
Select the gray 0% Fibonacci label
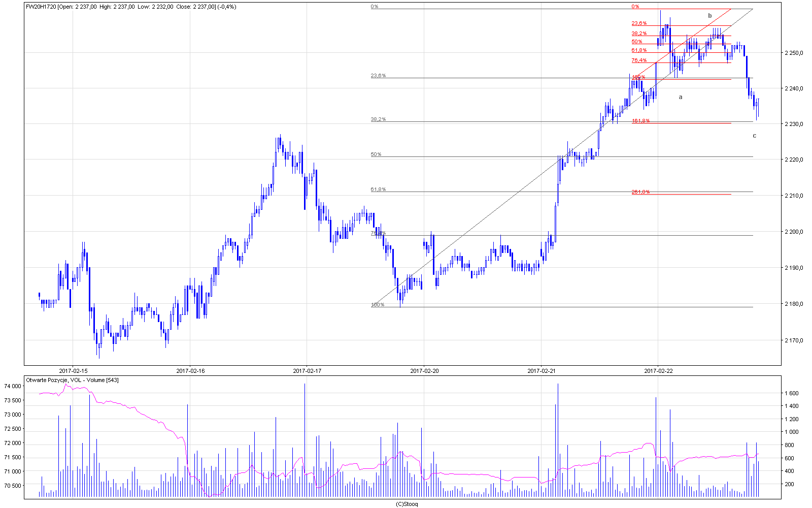click(x=375, y=7)
